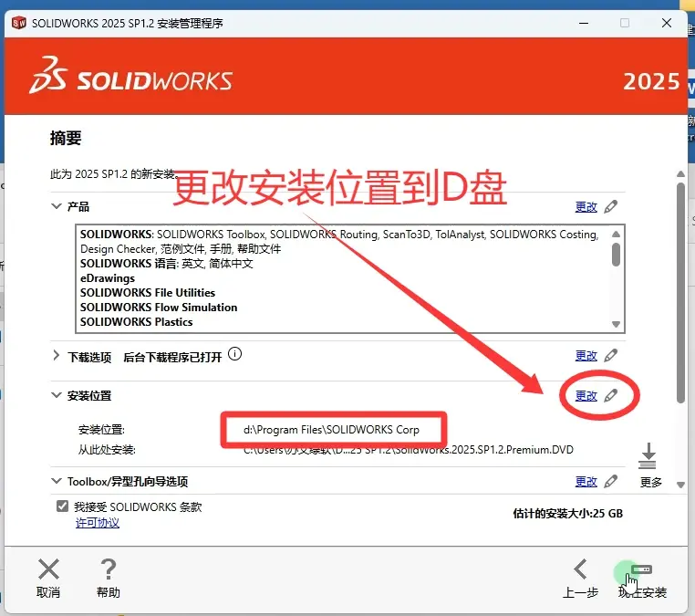This screenshot has height=616, width=695.
Task: Expand the 下载选项 section chevron
Action: [x=56, y=356]
